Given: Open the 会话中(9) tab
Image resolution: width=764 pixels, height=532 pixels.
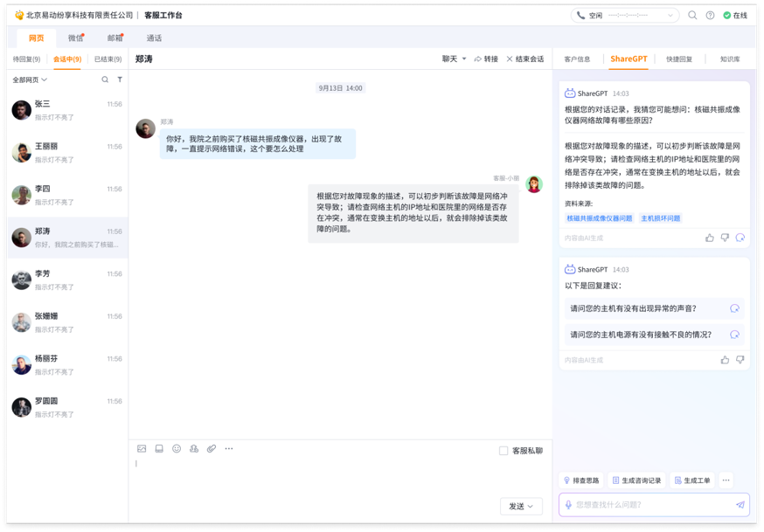Looking at the screenshot, I should (67, 59).
